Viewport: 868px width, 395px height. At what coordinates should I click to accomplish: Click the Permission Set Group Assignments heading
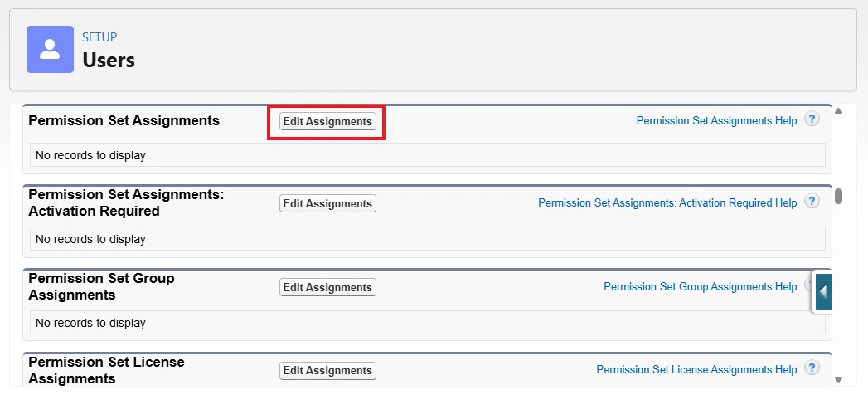tap(101, 286)
